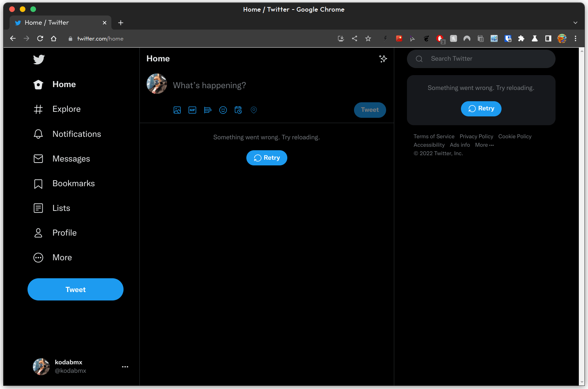Open Ads info link
Viewport: 588px width, 389px height.
tap(460, 145)
